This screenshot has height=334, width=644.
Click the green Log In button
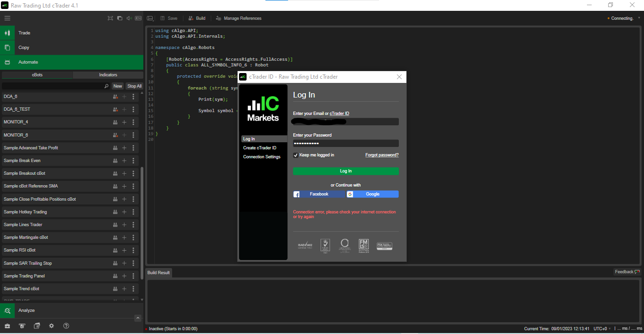coord(346,171)
